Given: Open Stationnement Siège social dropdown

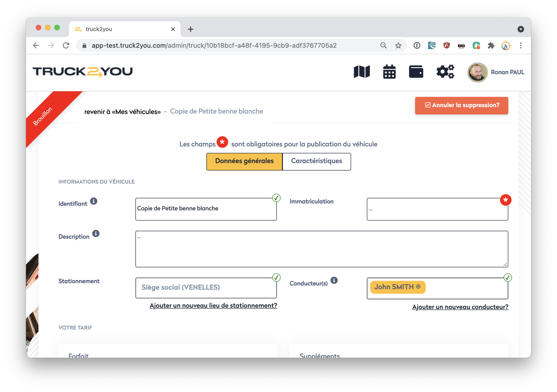Looking at the screenshot, I should click(x=206, y=288).
